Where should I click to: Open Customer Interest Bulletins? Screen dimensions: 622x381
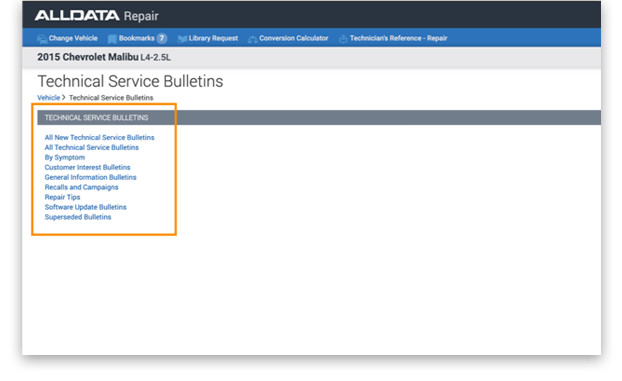[87, 167]
